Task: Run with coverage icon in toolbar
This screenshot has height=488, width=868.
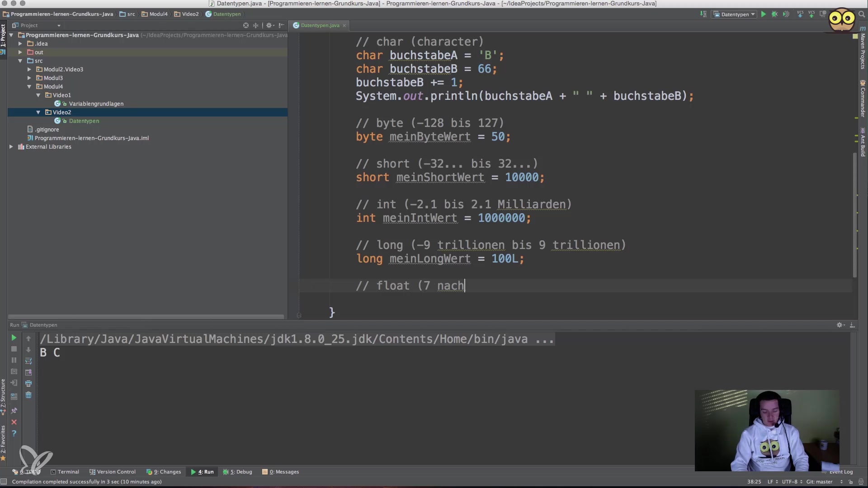Action: 786,14
